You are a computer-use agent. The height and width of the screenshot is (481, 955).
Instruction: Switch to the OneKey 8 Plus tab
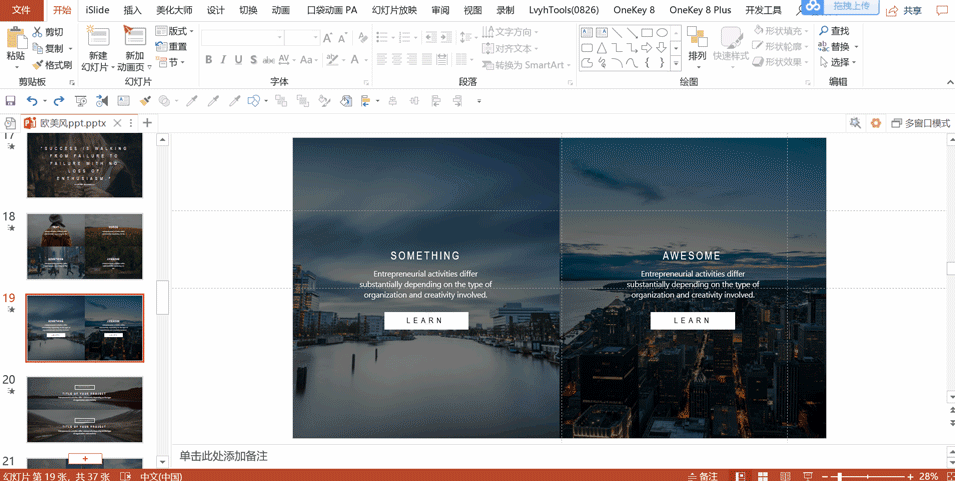pos(700,10)
